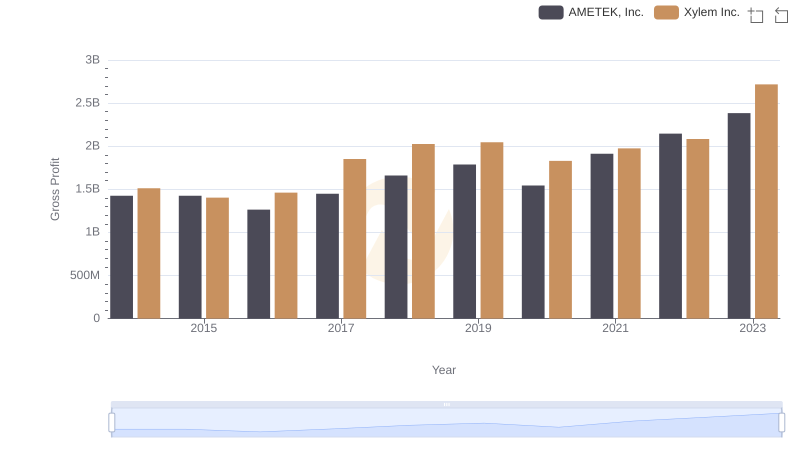Viewport: 800px width, 461px height.
Task: Select the Xylem Inc. 2023 bar
Action: [x=766, y=201]
